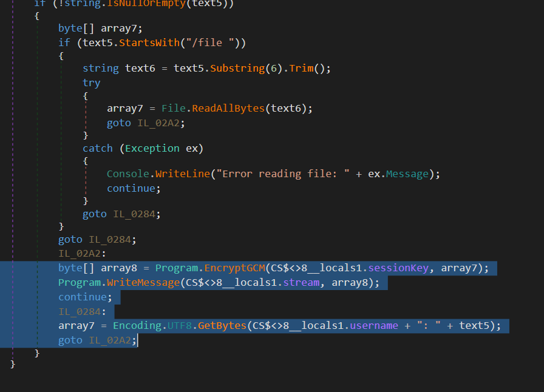
Task: Click the ReadAllBytes method name
Action: coord(229,108)
